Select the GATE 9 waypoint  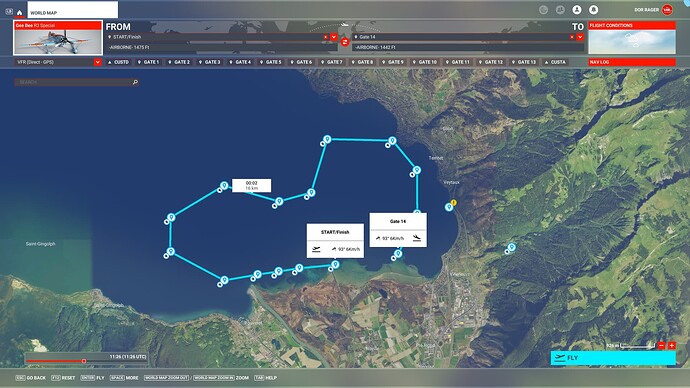pos(393,62)
